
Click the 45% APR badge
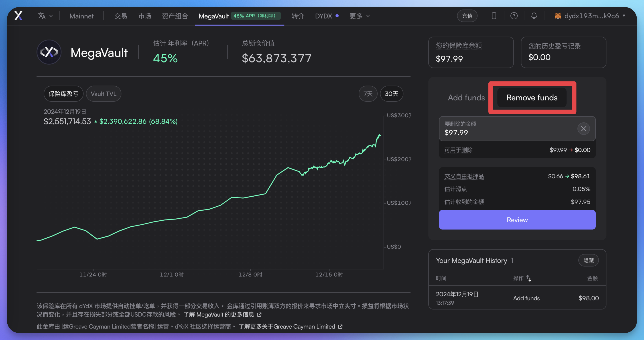tap(256, 16)
